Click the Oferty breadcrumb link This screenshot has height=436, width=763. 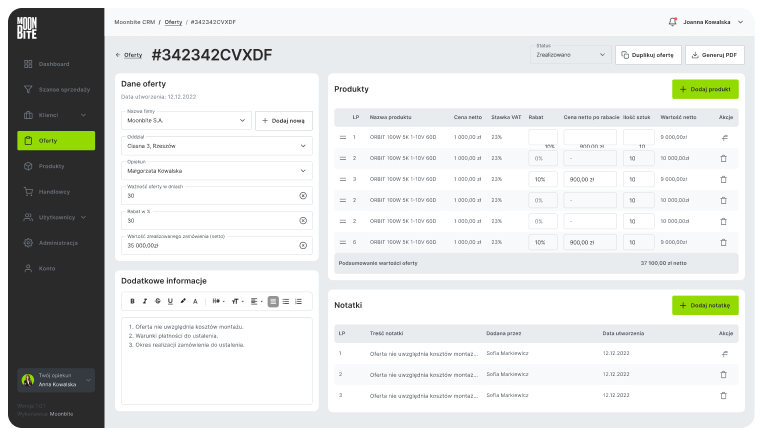[x=173, y=21]
